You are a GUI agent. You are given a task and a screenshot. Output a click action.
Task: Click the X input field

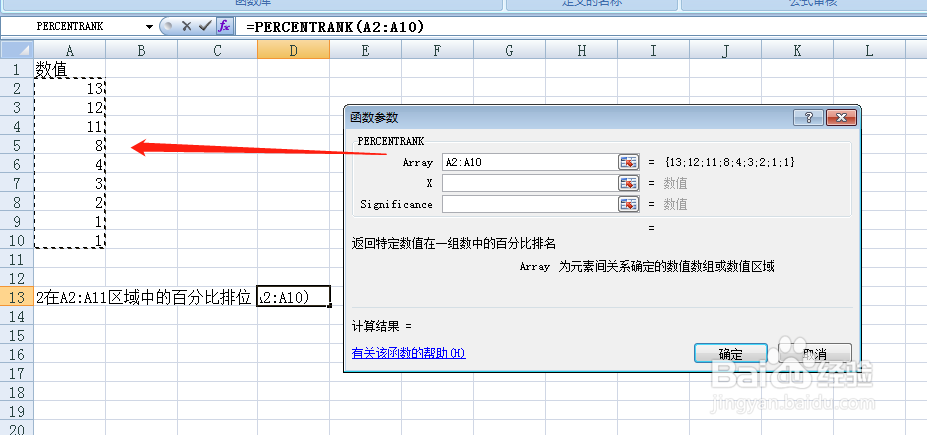[529, 183]
